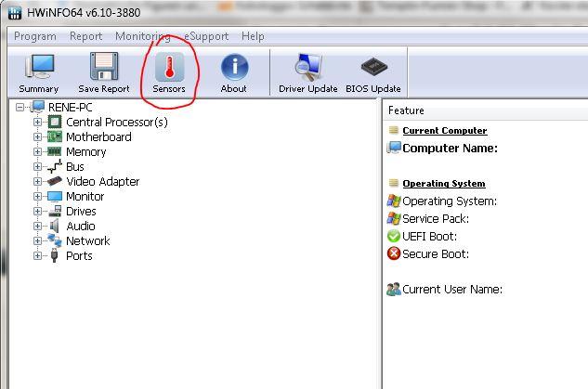Image resolution: width=588 pixels, height=389 pixels.
Task: Expand the Monitor node
Action: point(37,197)
